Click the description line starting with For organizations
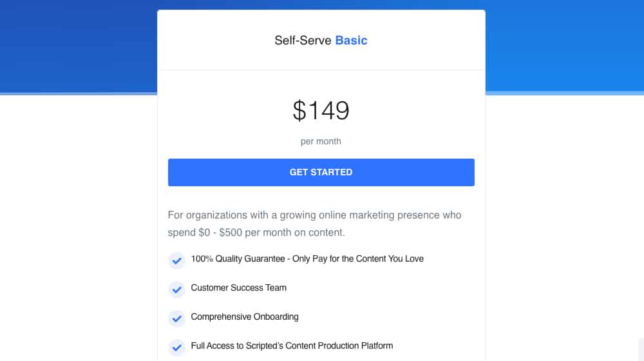 pos(315,215)
